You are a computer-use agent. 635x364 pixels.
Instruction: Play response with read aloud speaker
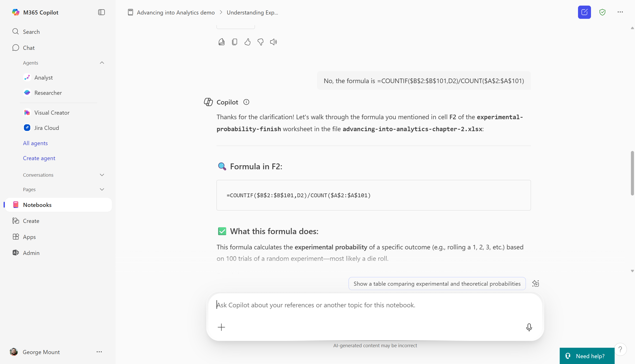[273, 42]
